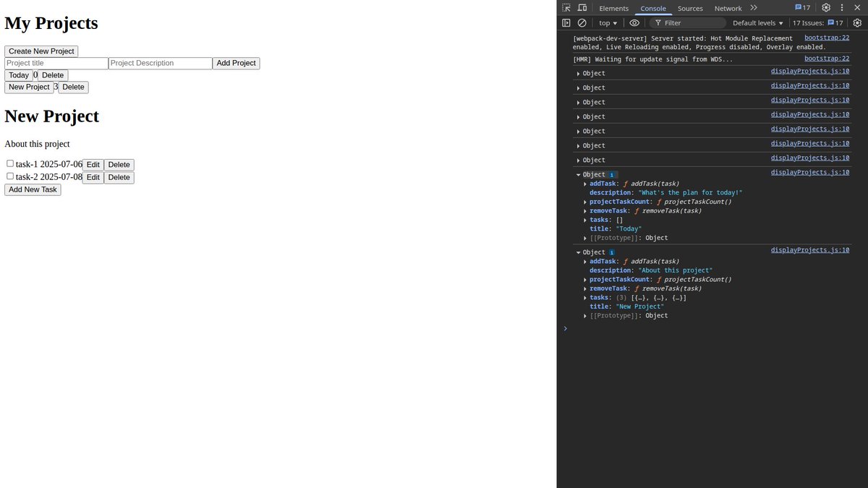Open the Network tab
The image size is (868, 488).
click(728, 8)
